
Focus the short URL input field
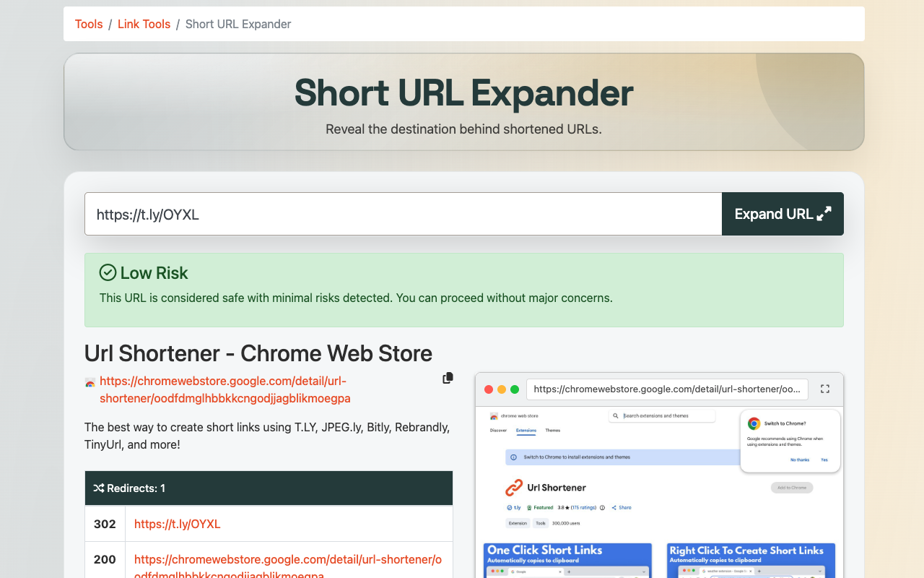[403, 214]
